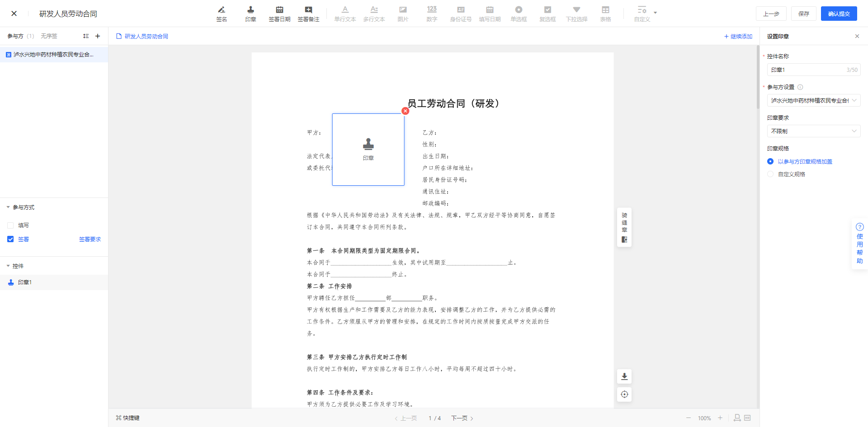Click the download arrow icon beside document
Viewport: 868px width, 427px height.
coord(624,376)
